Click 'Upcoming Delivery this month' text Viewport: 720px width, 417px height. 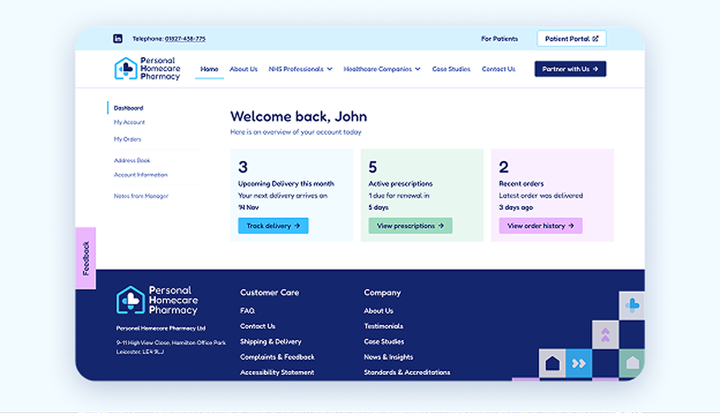[x=286, y=183]
